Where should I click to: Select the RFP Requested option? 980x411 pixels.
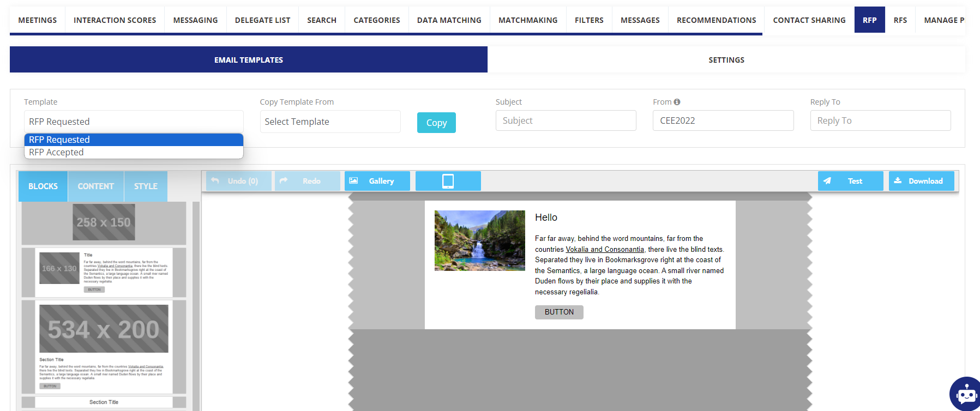134,140
